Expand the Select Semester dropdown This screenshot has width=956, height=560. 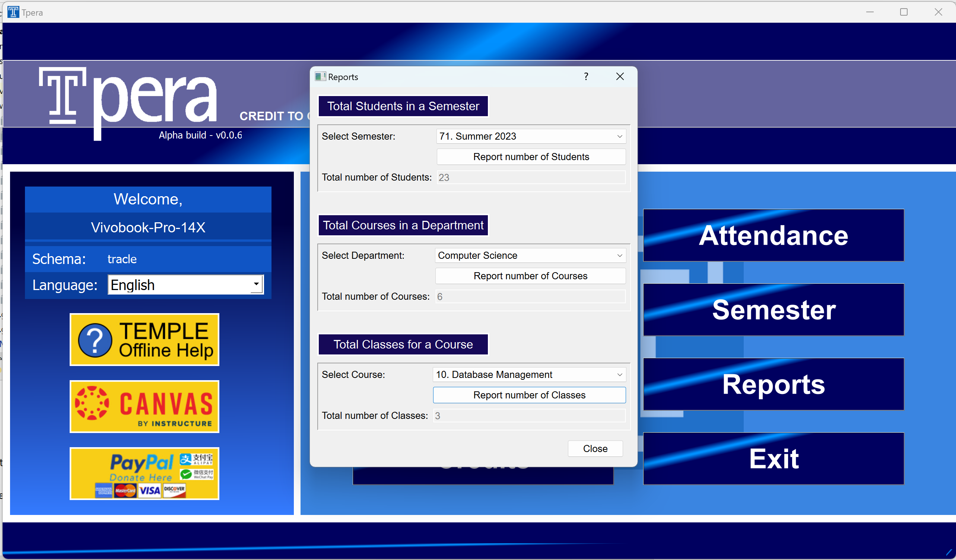pos(531,136)
